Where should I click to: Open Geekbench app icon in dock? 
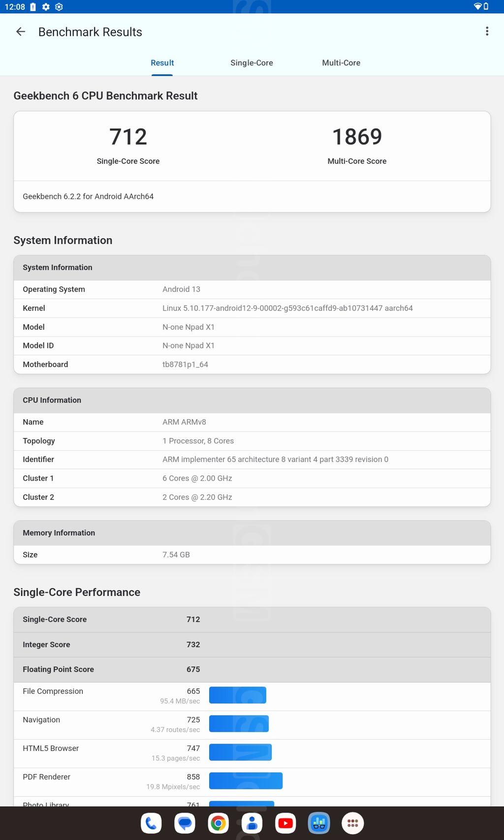tap(319, 823)
